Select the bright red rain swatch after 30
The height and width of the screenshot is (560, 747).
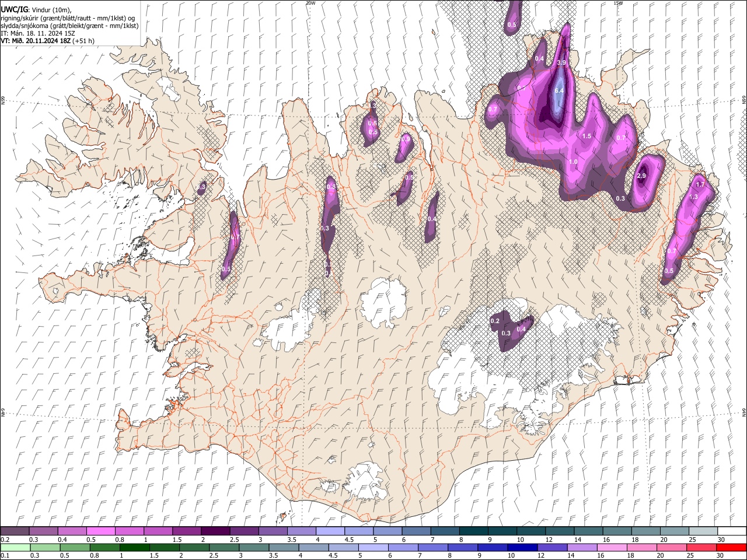[x=730, y=547]
